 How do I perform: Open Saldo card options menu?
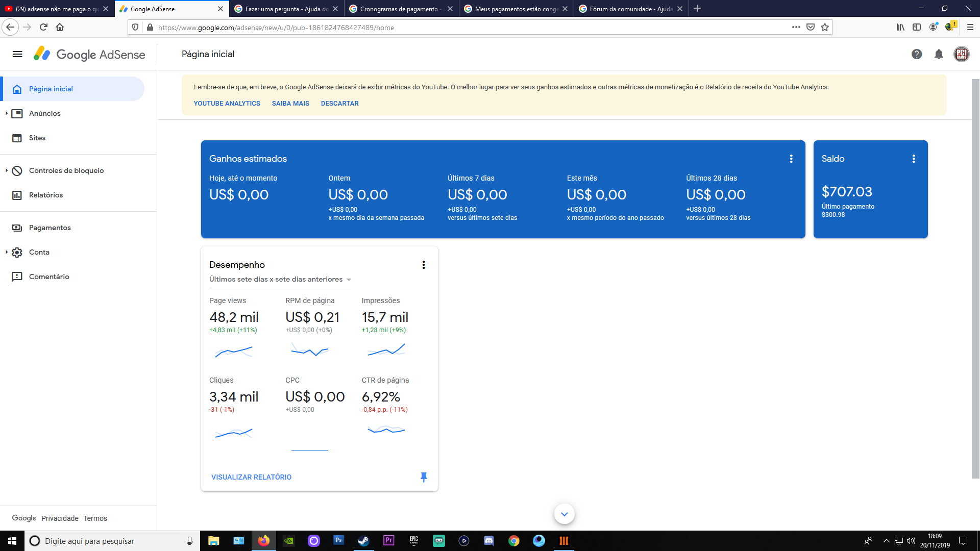point(914,159)
